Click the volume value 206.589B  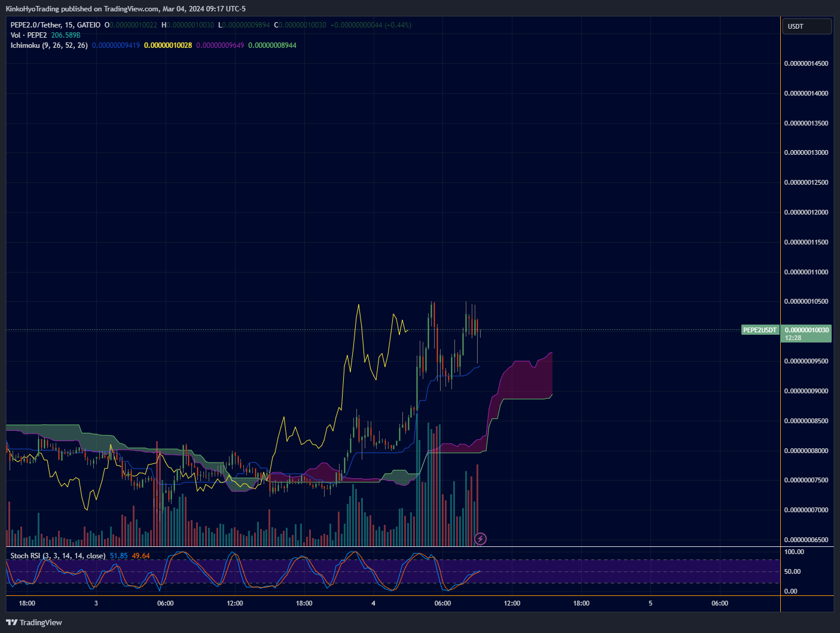[x=66, y=35]
